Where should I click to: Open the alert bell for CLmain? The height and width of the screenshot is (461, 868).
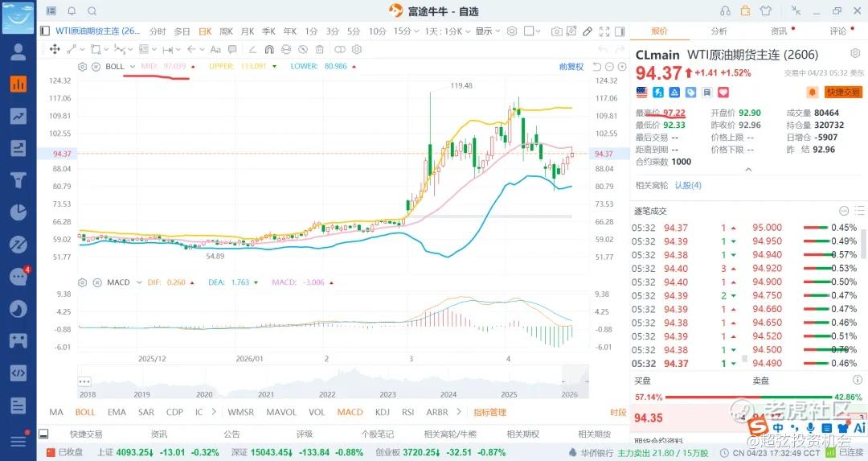coord(813,93)
